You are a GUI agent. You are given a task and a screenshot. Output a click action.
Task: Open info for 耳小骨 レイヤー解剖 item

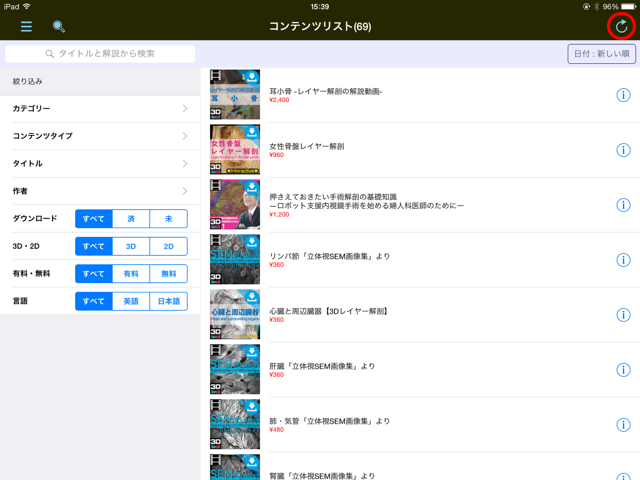[x=623, y=95]
